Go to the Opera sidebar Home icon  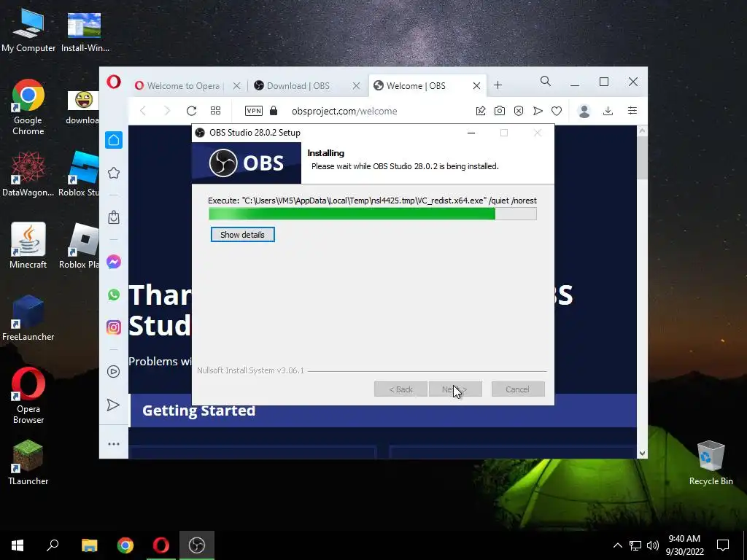114,140
